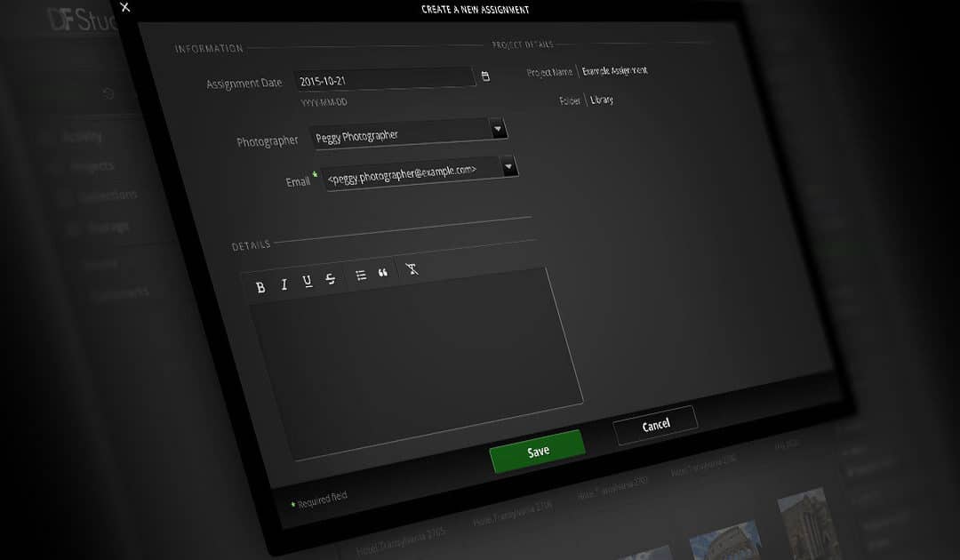The width and height of the screenshot is (960, 560).
Task: Open the Peggy Photographer combo box
Action: tap(408, 133)
